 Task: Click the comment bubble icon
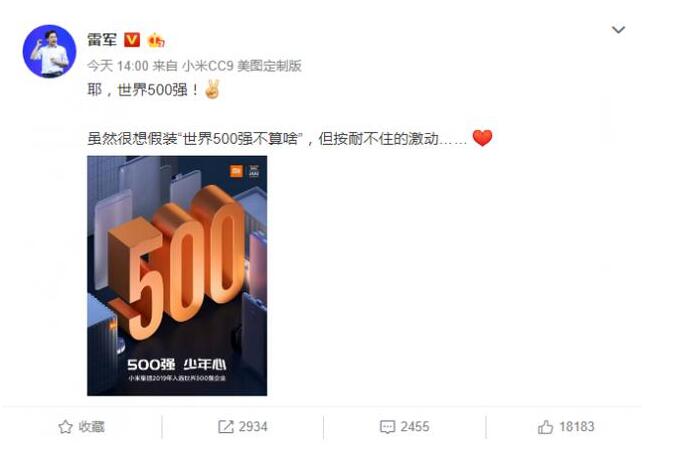387,427
